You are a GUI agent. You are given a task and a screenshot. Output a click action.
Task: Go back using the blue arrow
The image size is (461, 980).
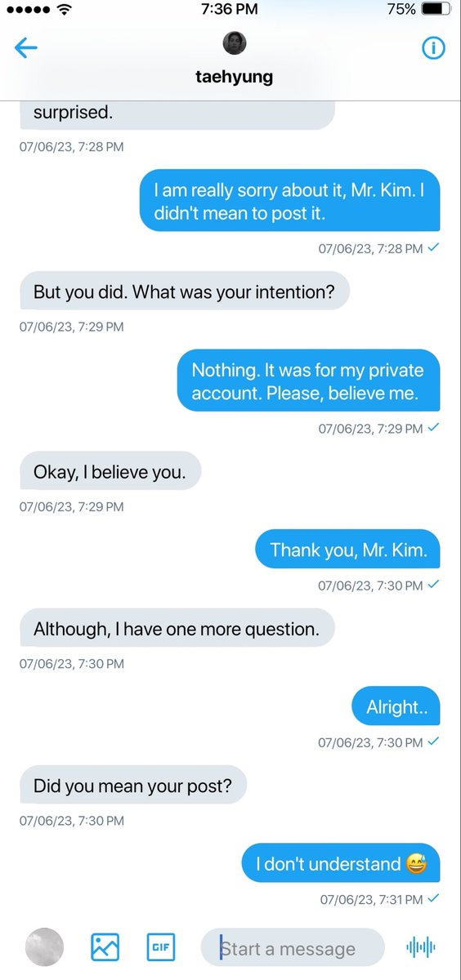26,49
